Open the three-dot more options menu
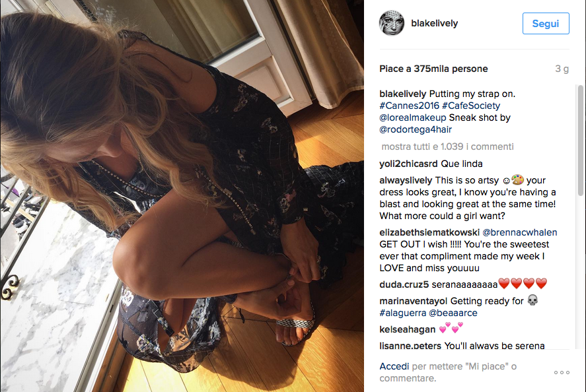The image size is (586, 392). coord(562,372)
